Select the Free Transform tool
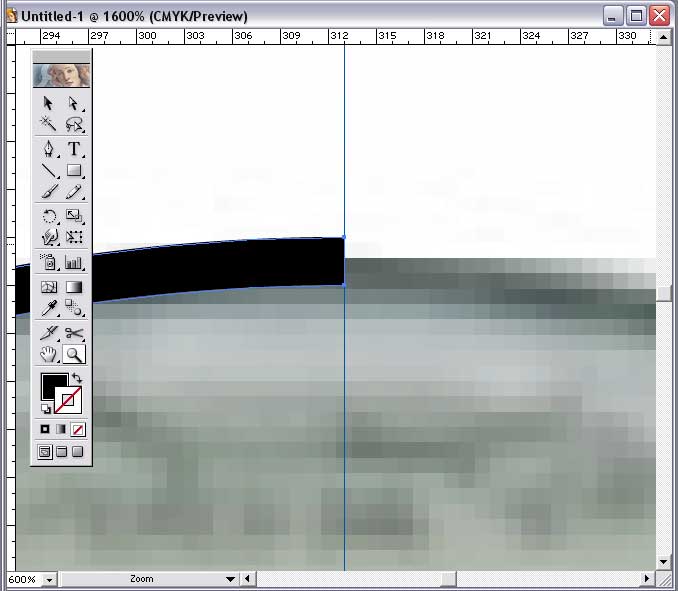678x591 pixels. 74,236
